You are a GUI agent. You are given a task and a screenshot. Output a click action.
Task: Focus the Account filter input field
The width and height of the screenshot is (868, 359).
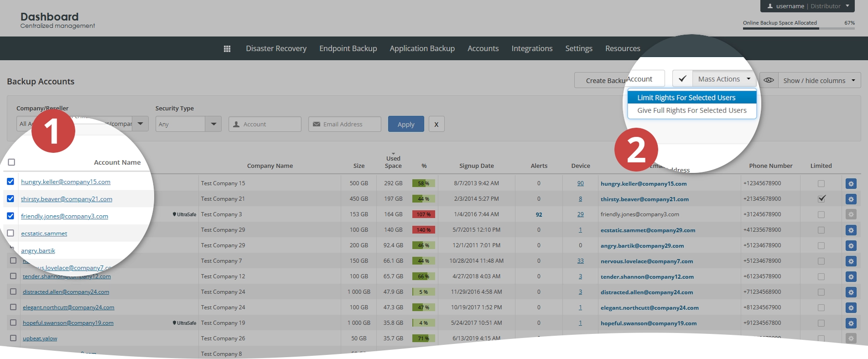[x=265, y=124]
